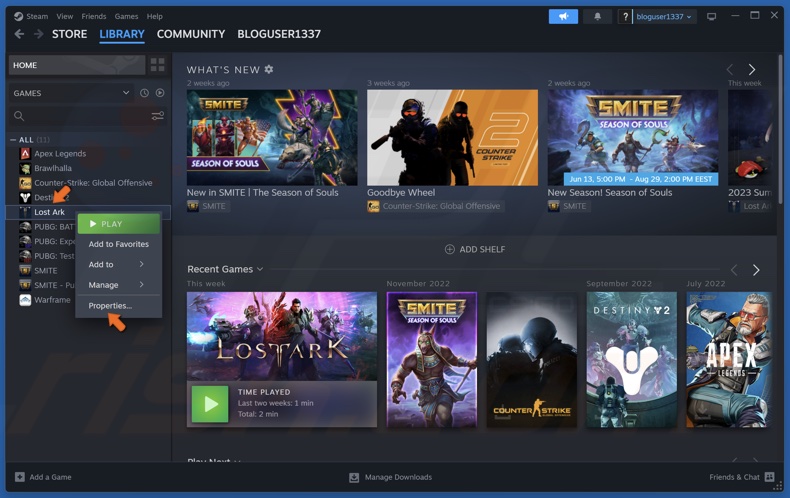This screenshot has height=498, width=790.
Task: Open the Help menu
Action: pos(155,16)
